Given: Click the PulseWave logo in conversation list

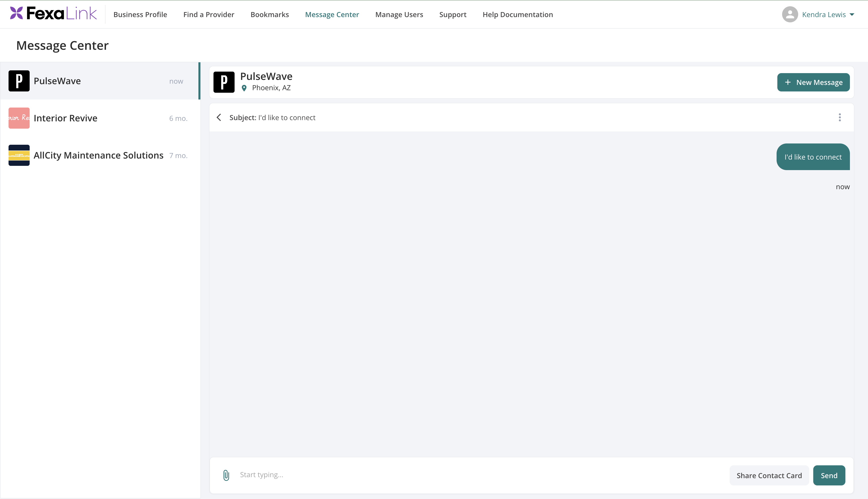Looking at the screenshot, I should [19, 81].
